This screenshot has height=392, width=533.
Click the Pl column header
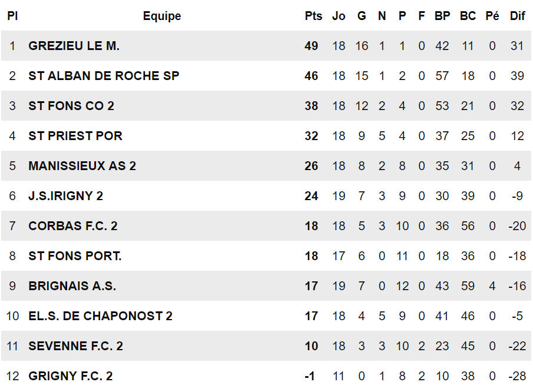point(12,16)
